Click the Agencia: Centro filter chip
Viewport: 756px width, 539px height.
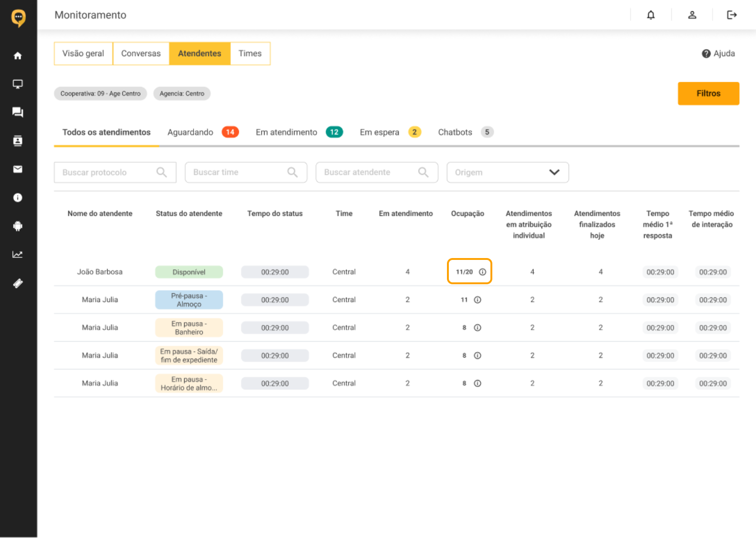click(182, 93)
